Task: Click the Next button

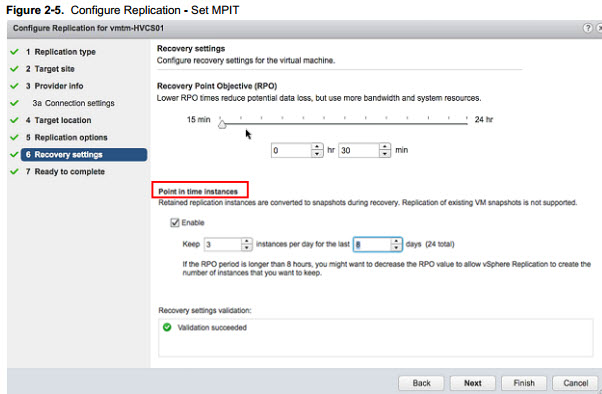Action: (x=472, y=383)
